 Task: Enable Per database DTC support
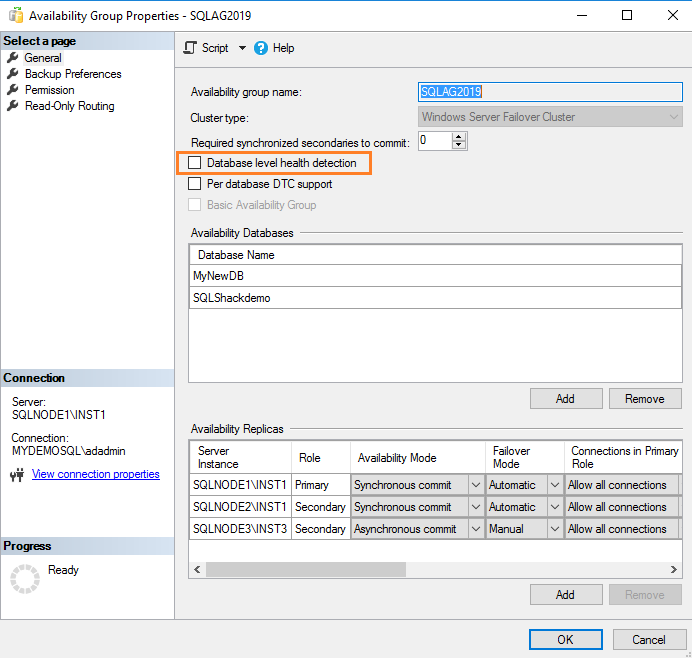pyautogui.click(x=194, y=184)
